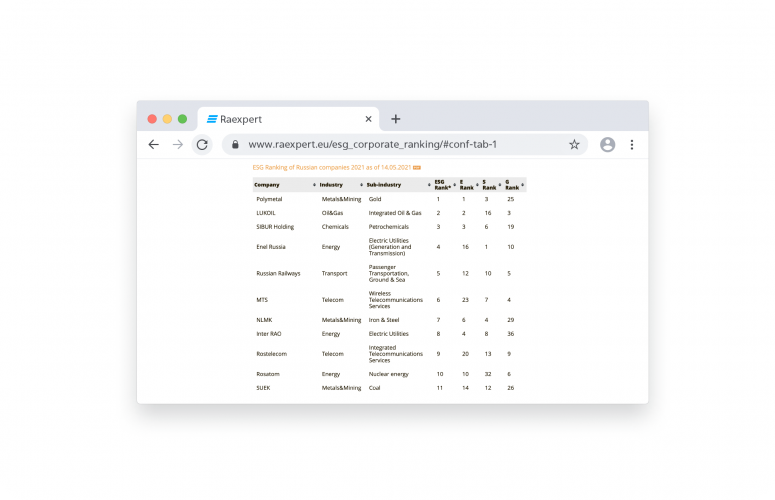
Task: Click the Oil&Gas industry cell
Action: [333, 213]
